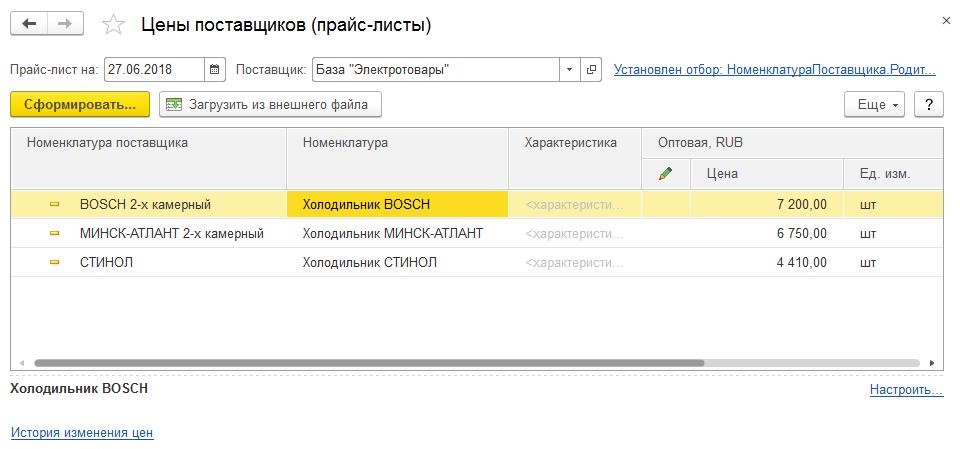Image resolution: width=960 pixels, height=449 pixels.
Task: Click the Номенклатура column header
Action: [x=397, y=158]
